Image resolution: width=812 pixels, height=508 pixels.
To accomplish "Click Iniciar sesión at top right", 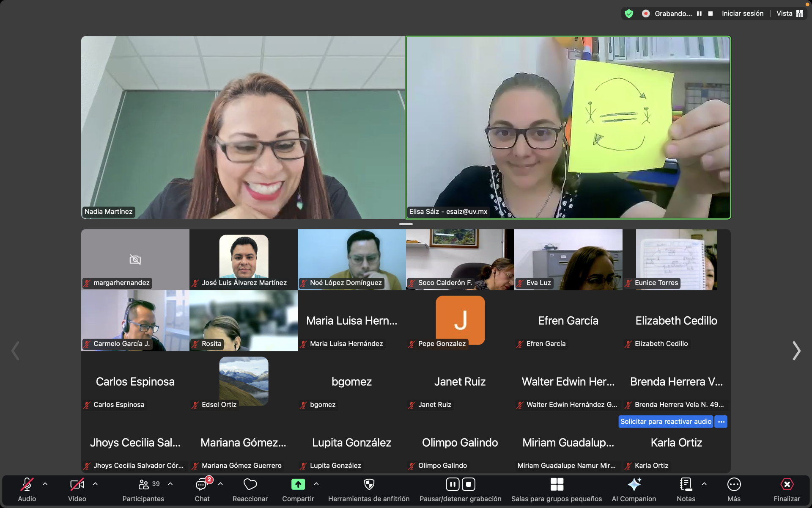I will [742, 14].
